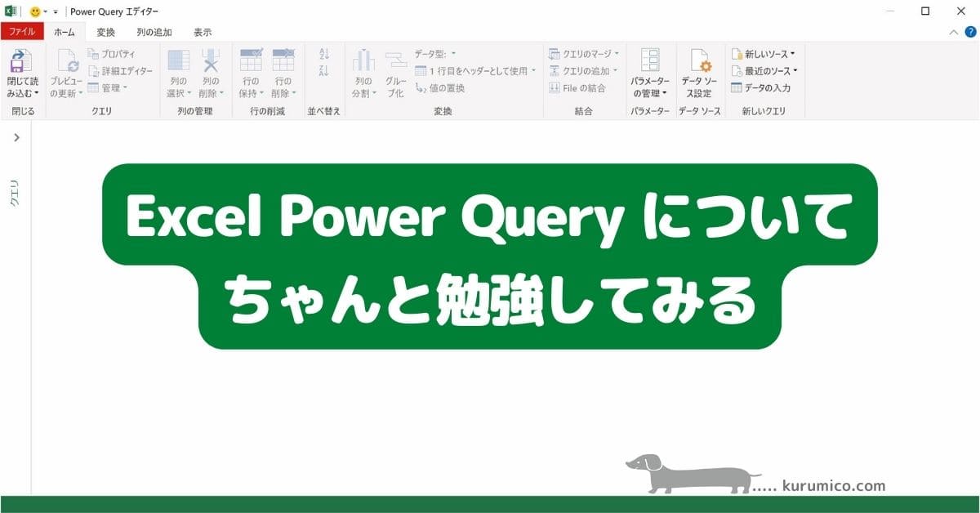Click 値の置換 replace values
This screenshot has width=980, height=513.
440,87
